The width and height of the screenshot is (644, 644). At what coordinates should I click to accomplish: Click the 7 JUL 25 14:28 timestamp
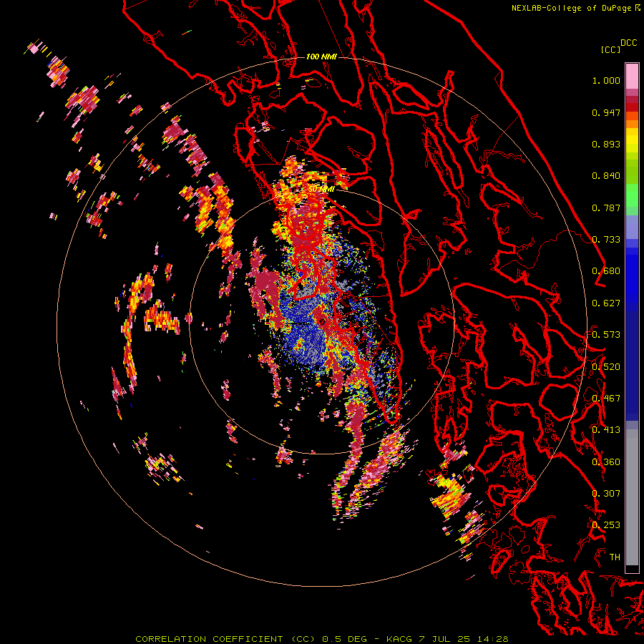(x=464, y=639)
